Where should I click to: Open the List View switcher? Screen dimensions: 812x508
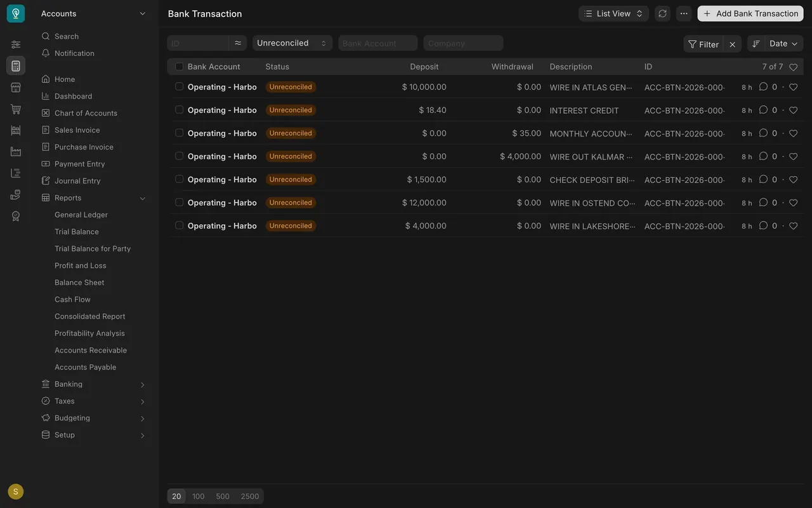tap(613, 13)
